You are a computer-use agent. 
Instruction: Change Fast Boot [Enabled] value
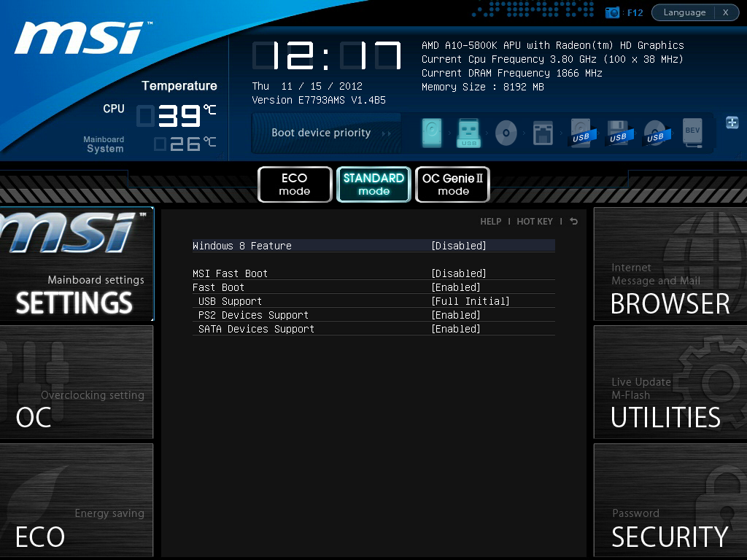456,287
